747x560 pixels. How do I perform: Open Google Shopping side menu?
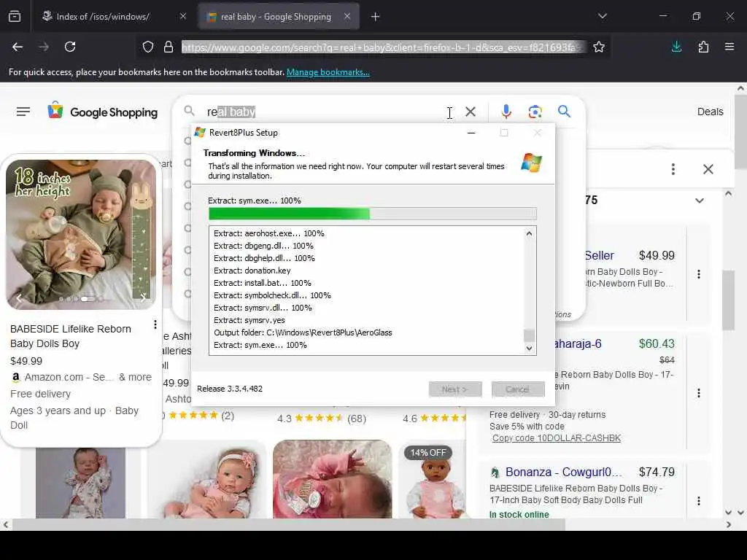[23, 112]
